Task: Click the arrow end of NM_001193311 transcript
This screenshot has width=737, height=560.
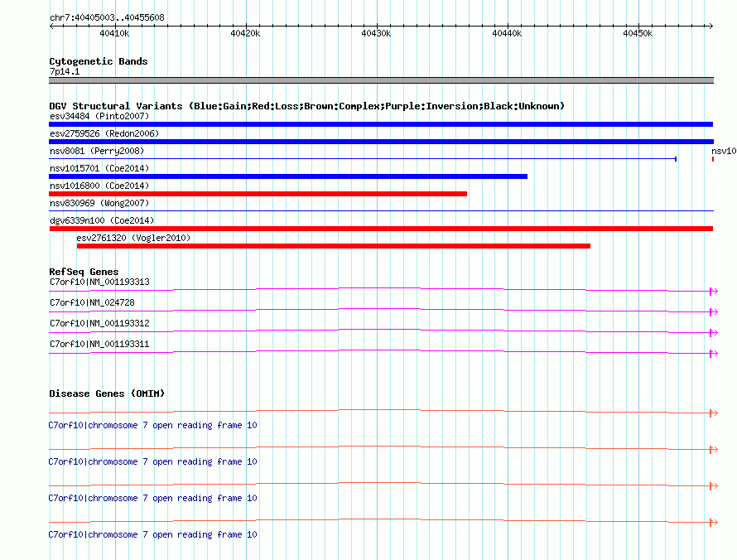Action: tap(714, 354)
